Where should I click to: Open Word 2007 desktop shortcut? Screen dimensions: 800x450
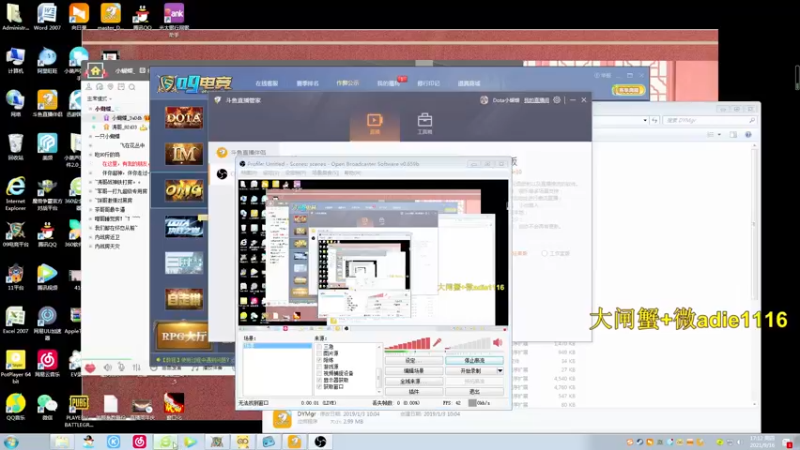(47, 16)
